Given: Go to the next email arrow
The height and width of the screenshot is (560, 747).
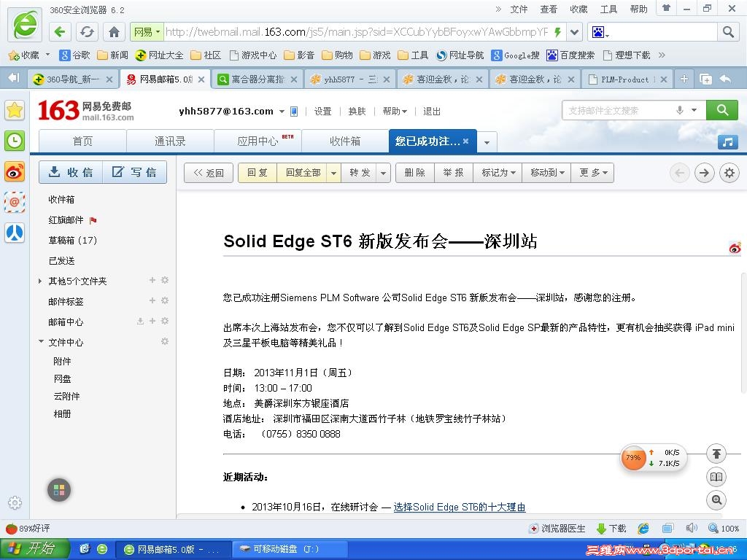Looking at the screenshot, I should (704, 173).
